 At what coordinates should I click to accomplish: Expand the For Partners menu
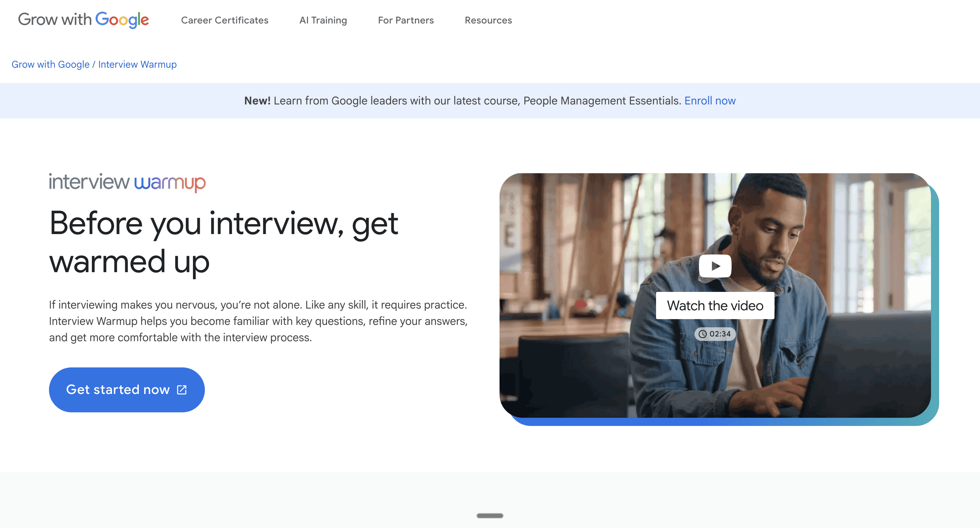406,20
